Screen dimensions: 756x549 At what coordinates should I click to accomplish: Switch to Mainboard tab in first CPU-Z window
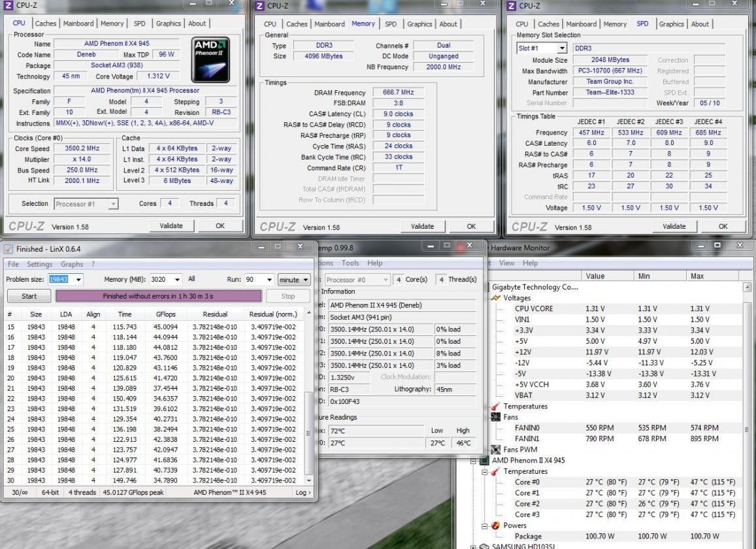pyautogui.click(x=78, y=23)
